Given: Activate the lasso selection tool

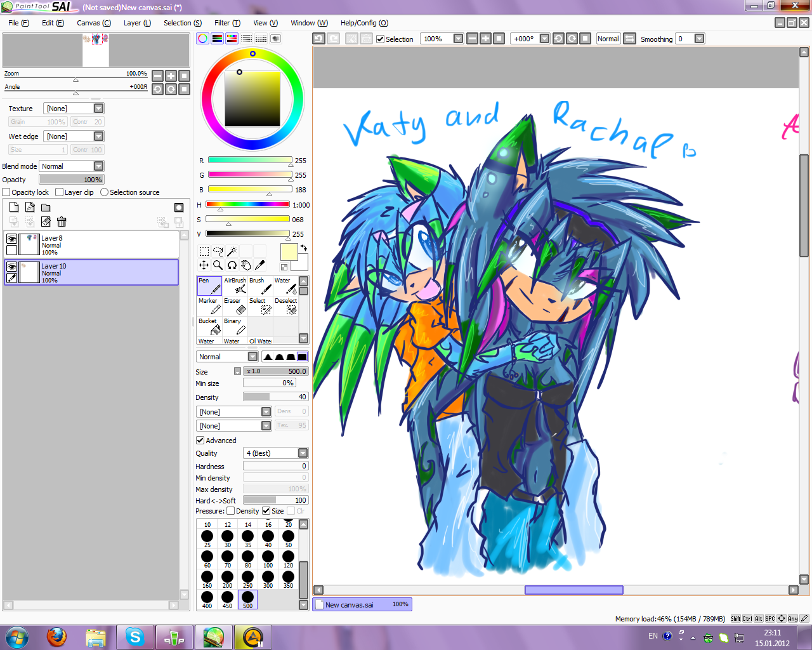Looking at the screenshot, I should (x=218, y=251).
